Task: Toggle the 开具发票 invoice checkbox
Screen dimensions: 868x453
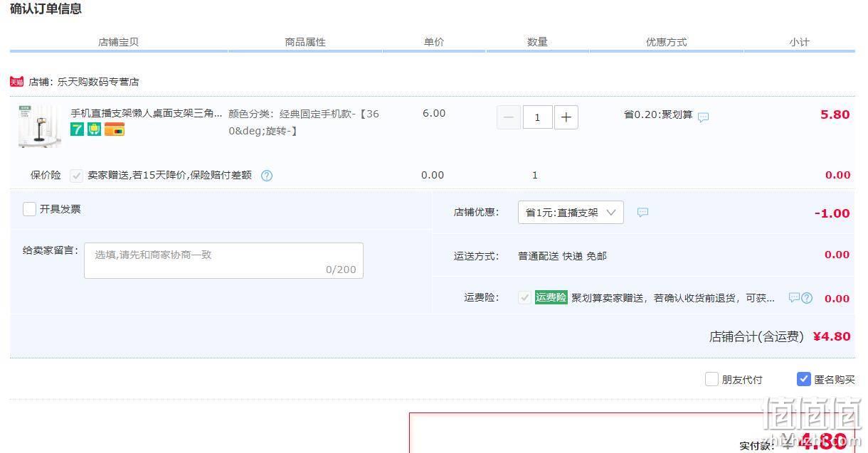Action: [29, 209]
